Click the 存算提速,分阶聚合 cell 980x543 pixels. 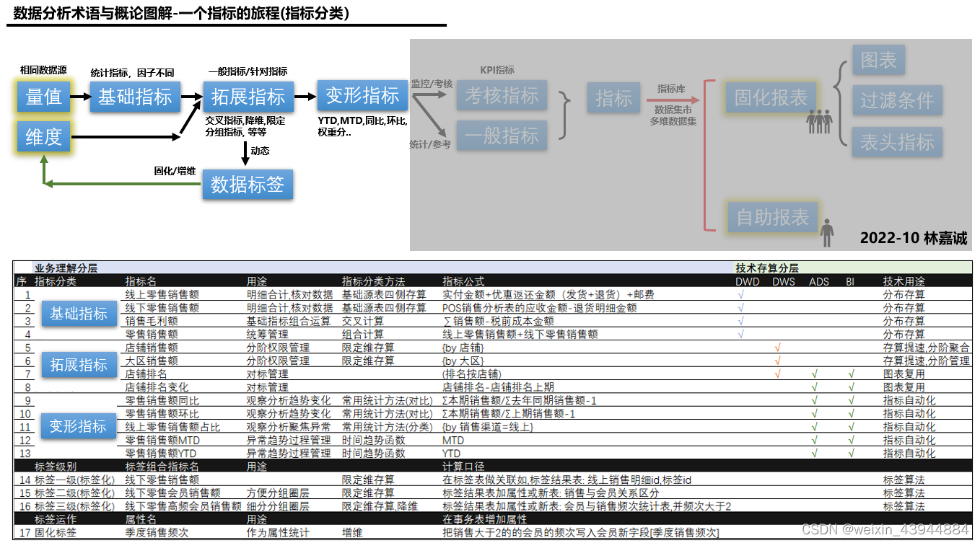[927, 348]
